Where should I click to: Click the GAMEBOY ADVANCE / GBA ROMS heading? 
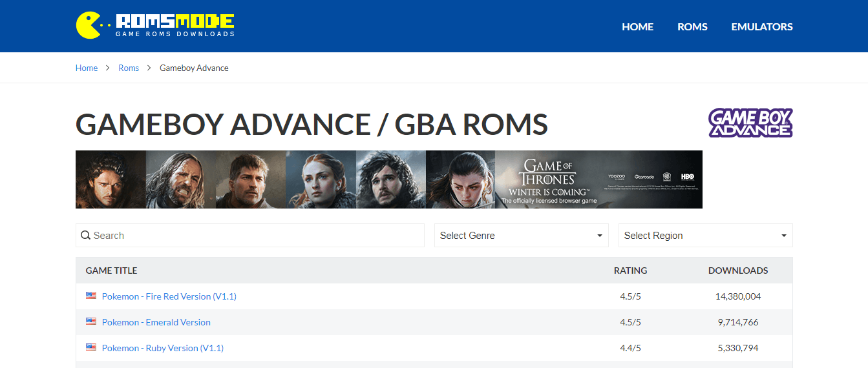[x=312, y=124]
